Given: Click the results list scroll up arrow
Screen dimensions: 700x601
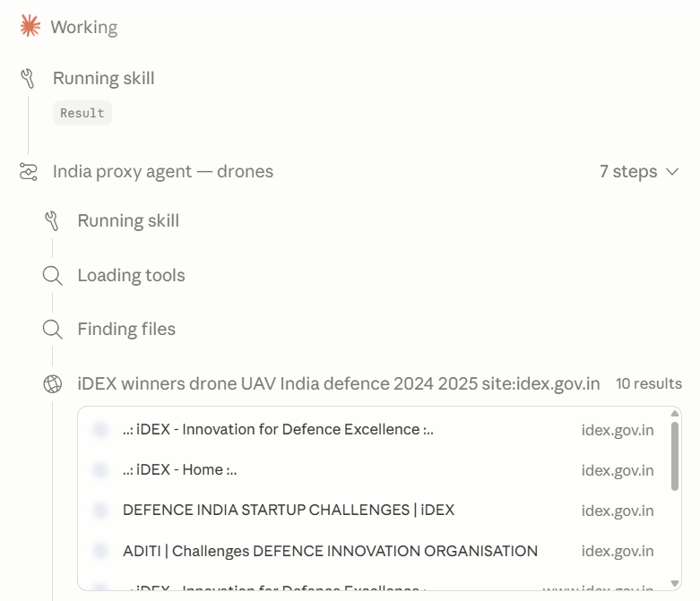Looking at the screenshot, I should point(675,414).
